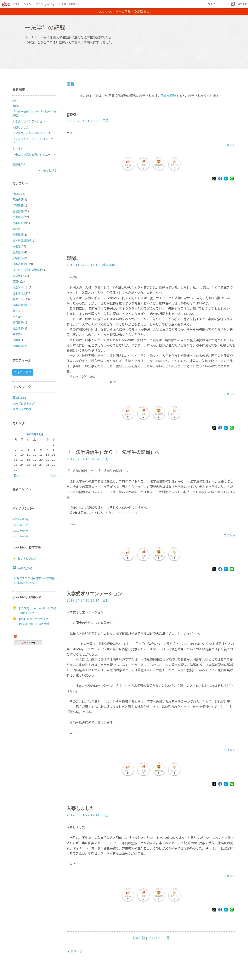This screenshot has width=248, height=980.
Task: Click いいね thumbs-up under the goo post
Action: click(128, 164)
